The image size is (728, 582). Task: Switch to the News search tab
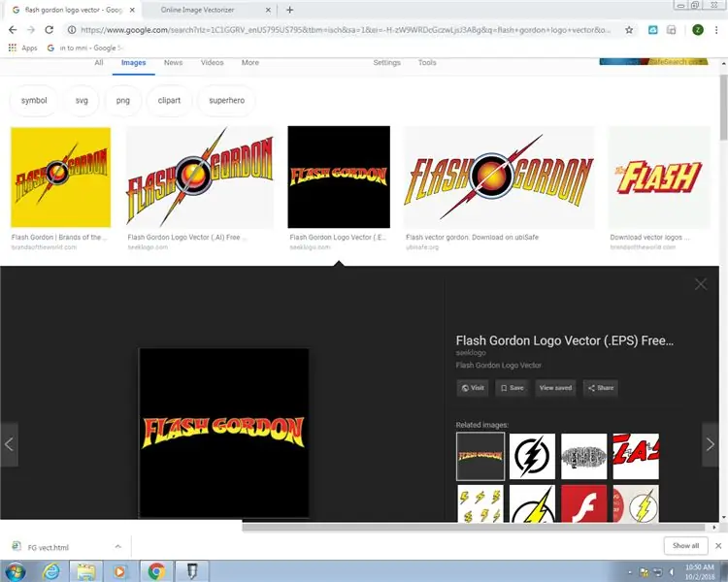tap(173, 63)
